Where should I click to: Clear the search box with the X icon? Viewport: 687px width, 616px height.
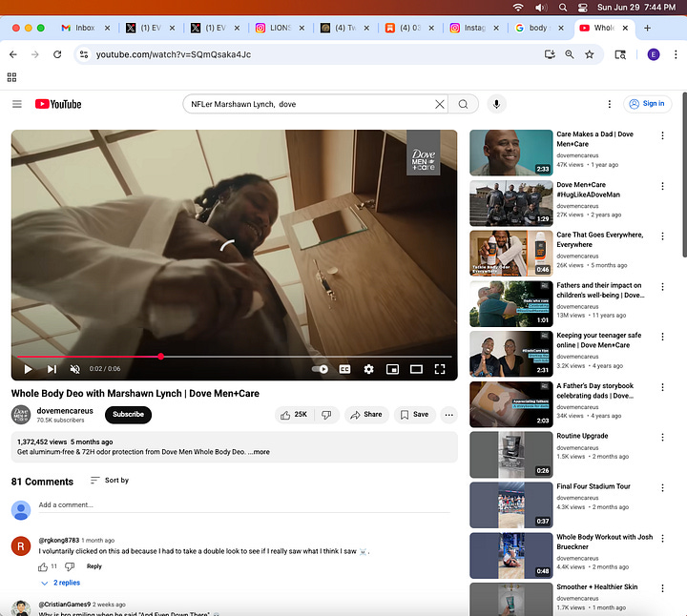click(440, 104)
